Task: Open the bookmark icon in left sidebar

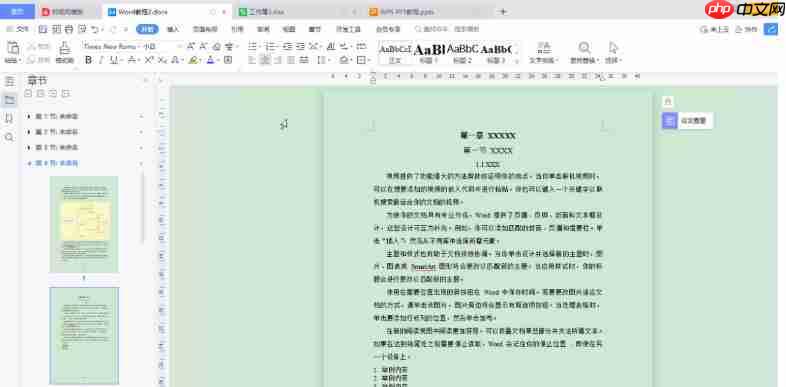Action: pos(10,118)
